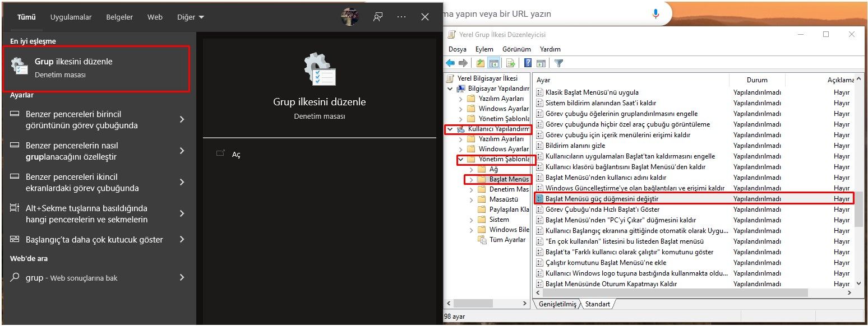The image size is (868, 326).
Task: Expand the Denetim Masası folder chevron
Action: point(472,189)
